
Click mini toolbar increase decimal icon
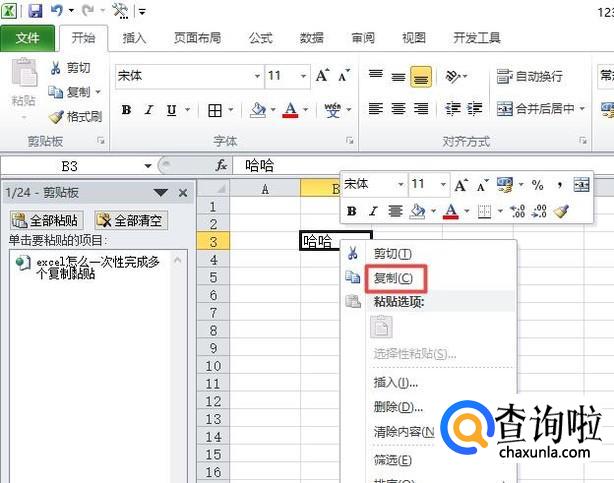(518, 212)
